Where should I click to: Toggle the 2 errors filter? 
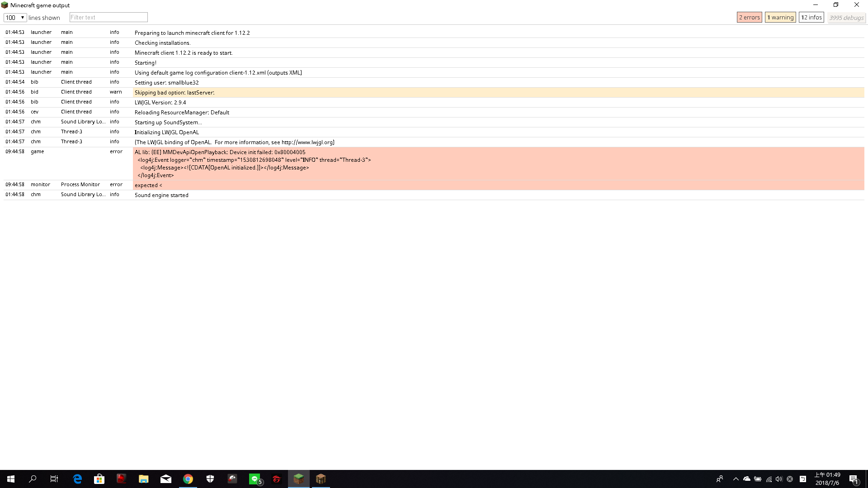pos(749,17)
